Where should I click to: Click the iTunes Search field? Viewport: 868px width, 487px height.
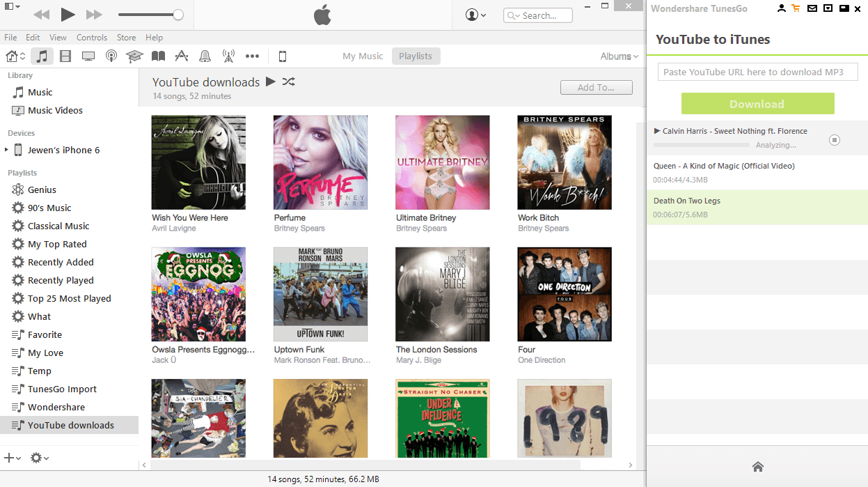pyautogui.click(x=537, y=15)
